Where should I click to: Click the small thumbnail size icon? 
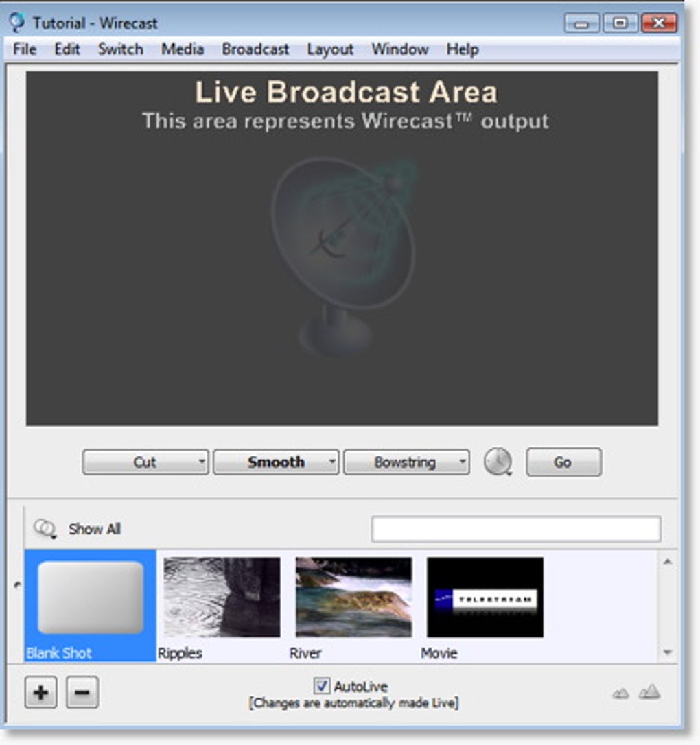(620, 694)
